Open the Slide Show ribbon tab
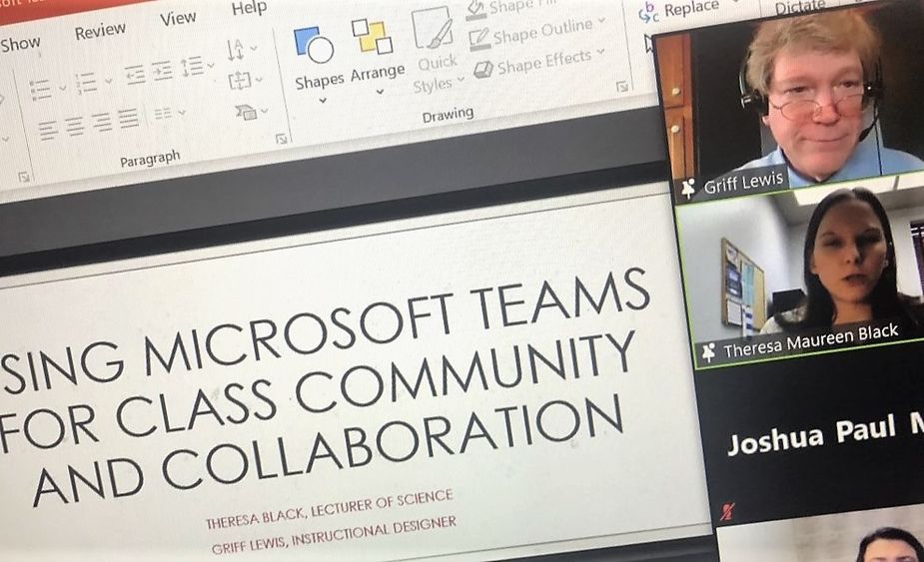Image resolution: width=924 pixels, height=562 pixels. coord(19,44)
